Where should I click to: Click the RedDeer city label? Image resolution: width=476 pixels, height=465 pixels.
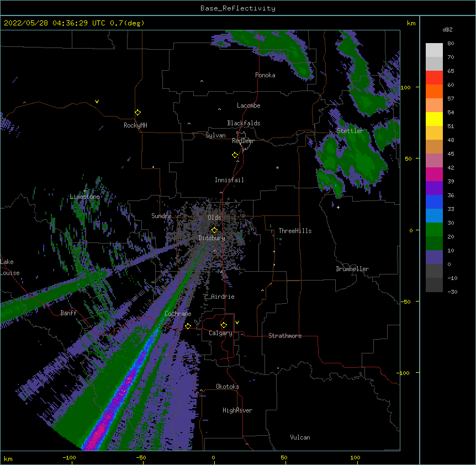tap(243, 141)
